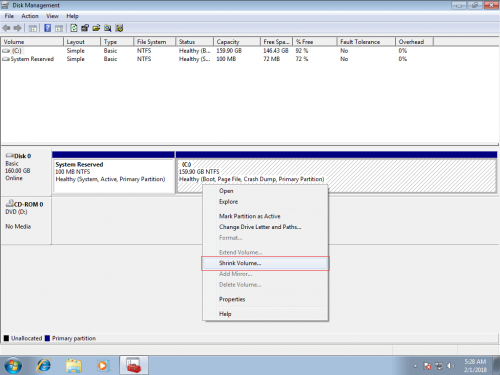Viewport: 500px width, 375px height.
Task: Select Mark Partition as Active
Action: [265, 216]
